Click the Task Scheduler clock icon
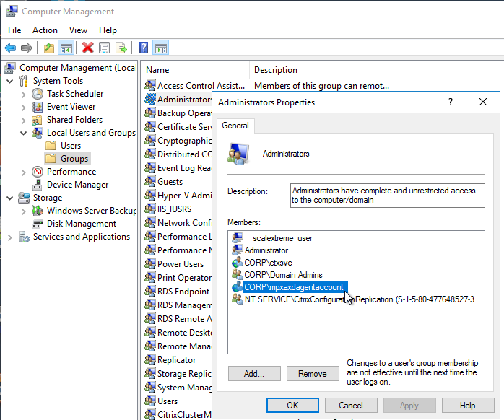 pos(38,94)
